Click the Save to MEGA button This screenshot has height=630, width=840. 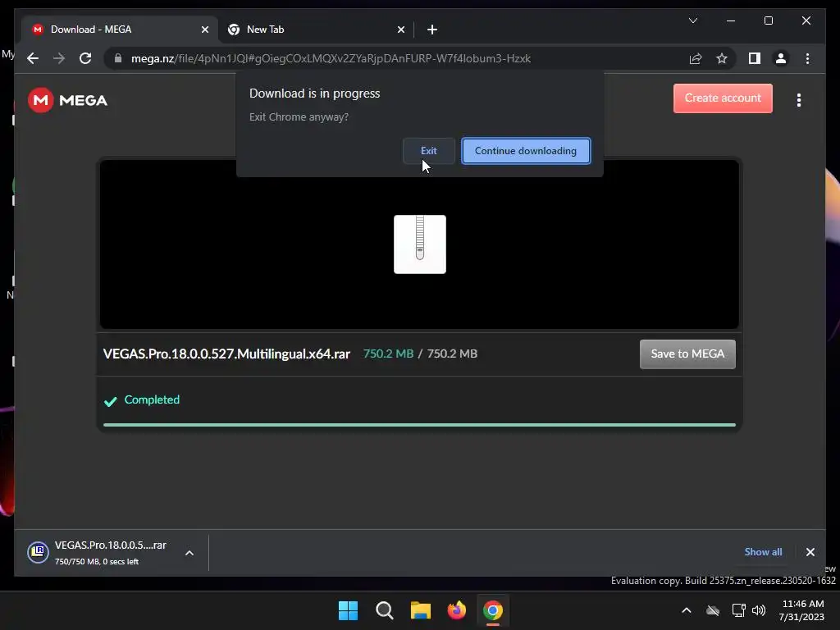(687, 354)
